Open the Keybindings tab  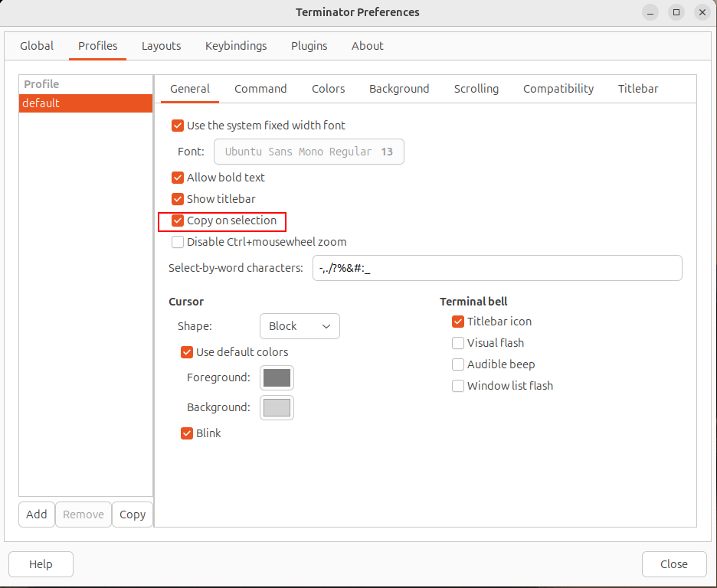pos(235,46)
